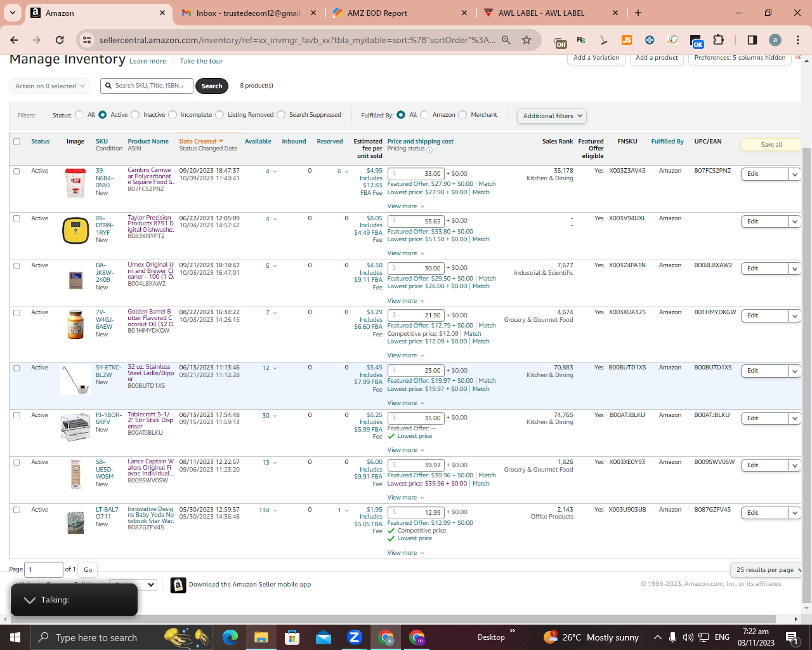Screen dimensions: 812x650
Task: Open the Learn more link
Action: click(x=148, y=62)
